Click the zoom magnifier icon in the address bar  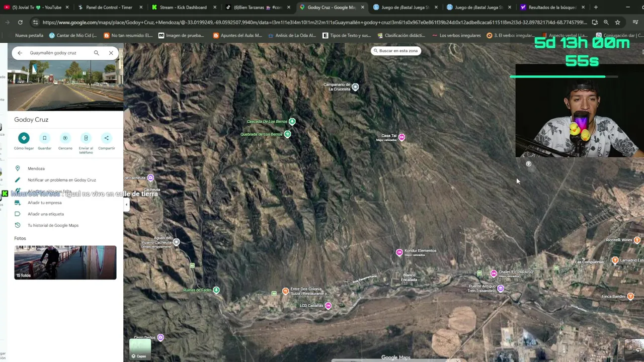point(606,22)
